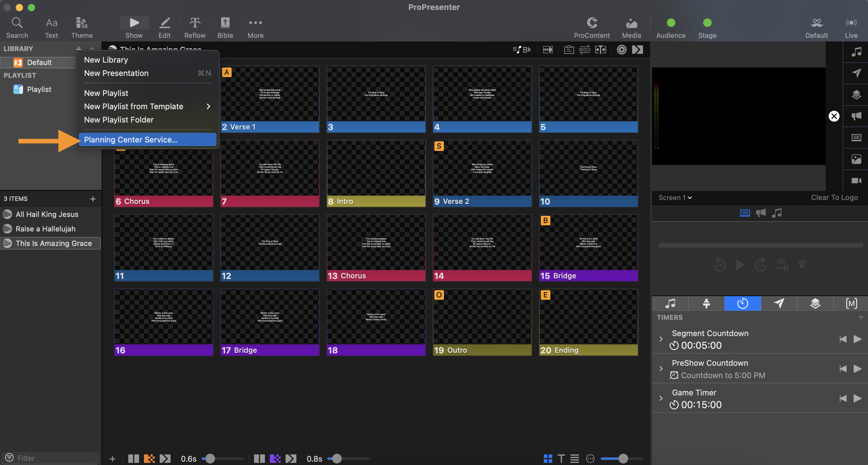Viewport: 868px width, 465px height.
Task: Switch to the Props tab in lower panel
Action: pos(815,303)
